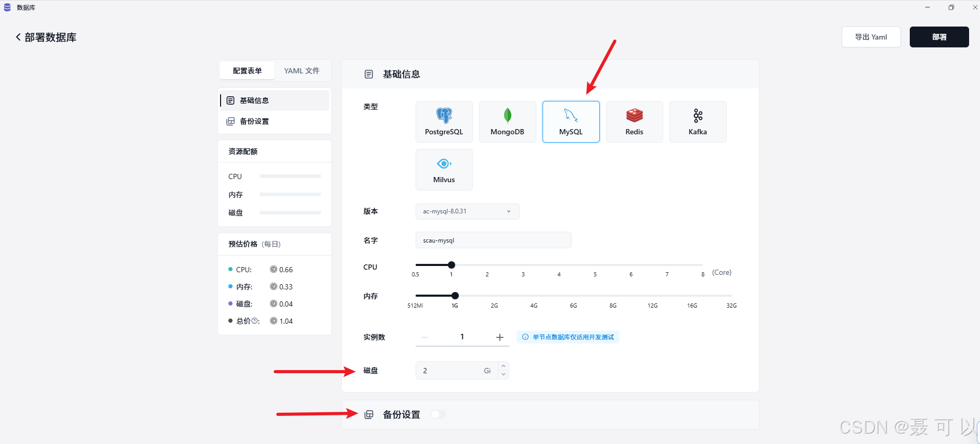Viewport: 980px width, 444px height.
Task: Click the 基础信息 header document icon
Action: click(369, 74)
